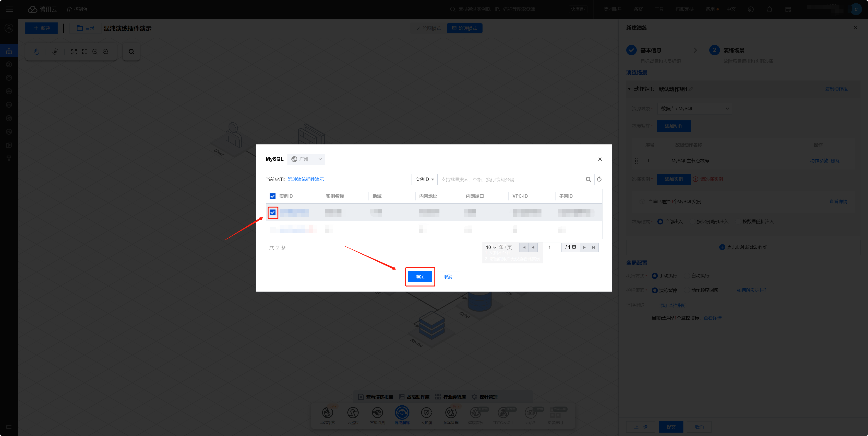Open the 健康看板 app icon
This screenshot has height=436, width=868.
point(475,412)
